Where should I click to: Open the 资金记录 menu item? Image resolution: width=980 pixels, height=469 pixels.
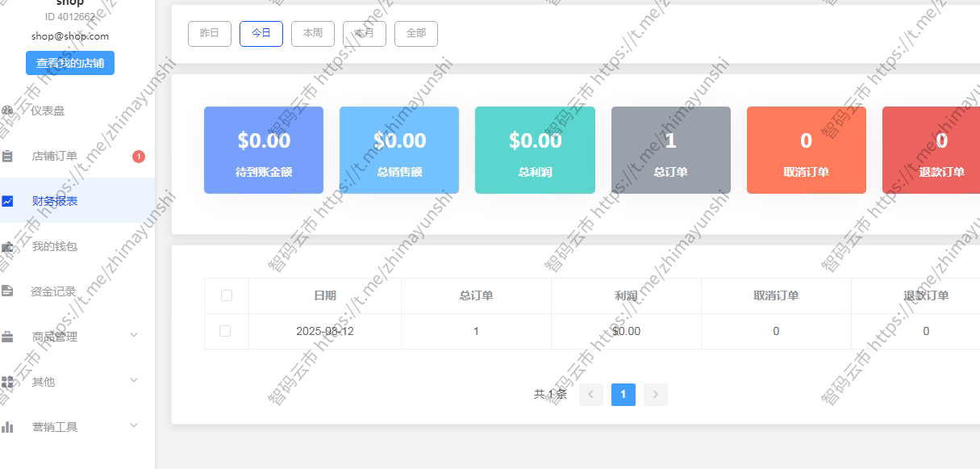pos(77,291)
